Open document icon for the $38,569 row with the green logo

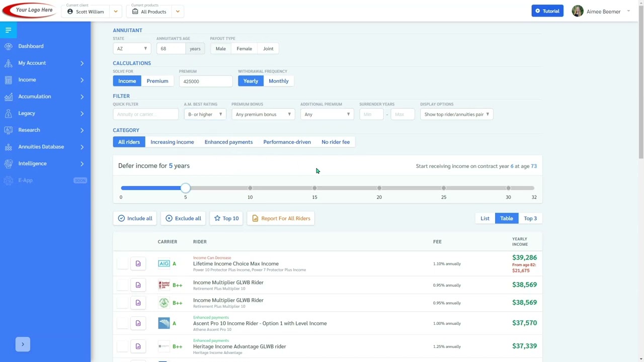pyautogui.click(x=138, y=303)
